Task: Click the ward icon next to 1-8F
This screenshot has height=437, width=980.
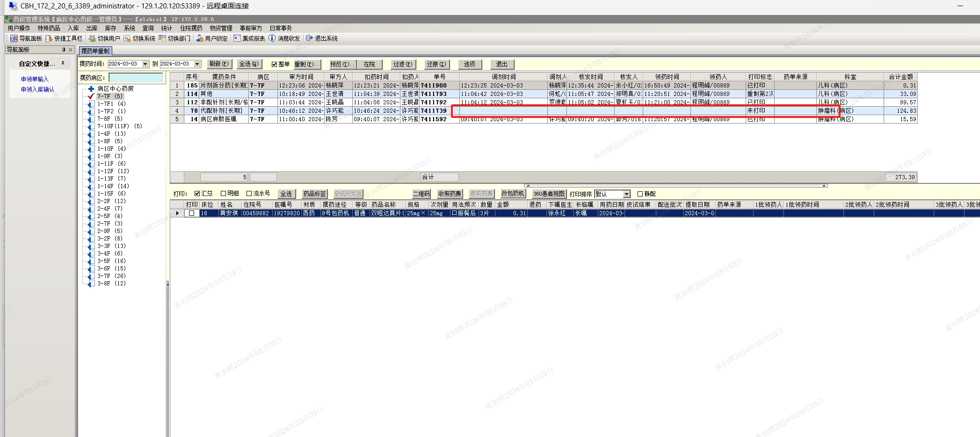Action: pos(91,141)
